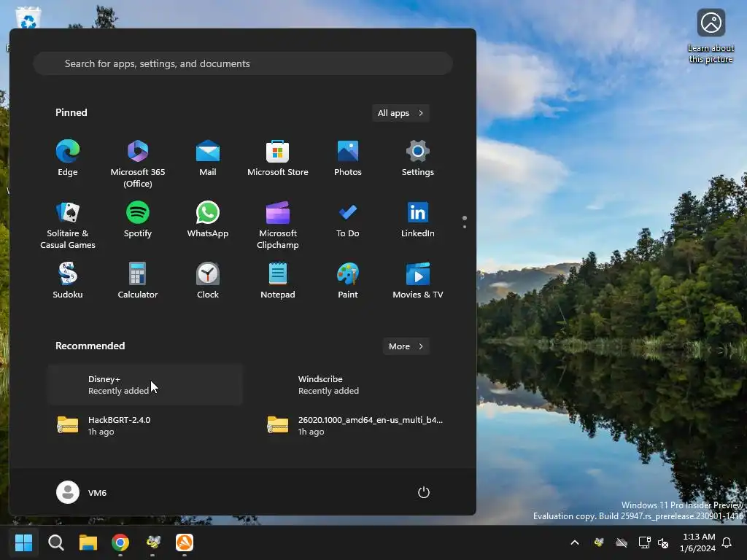
Task: Open recommended Windscribe entry
Action: tap(355, 385)
